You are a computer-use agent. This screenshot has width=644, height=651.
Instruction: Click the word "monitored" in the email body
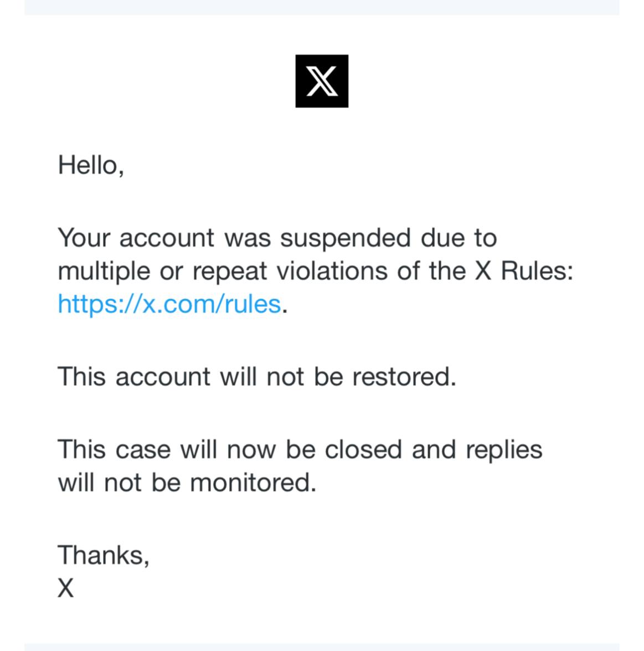(252, 483)
